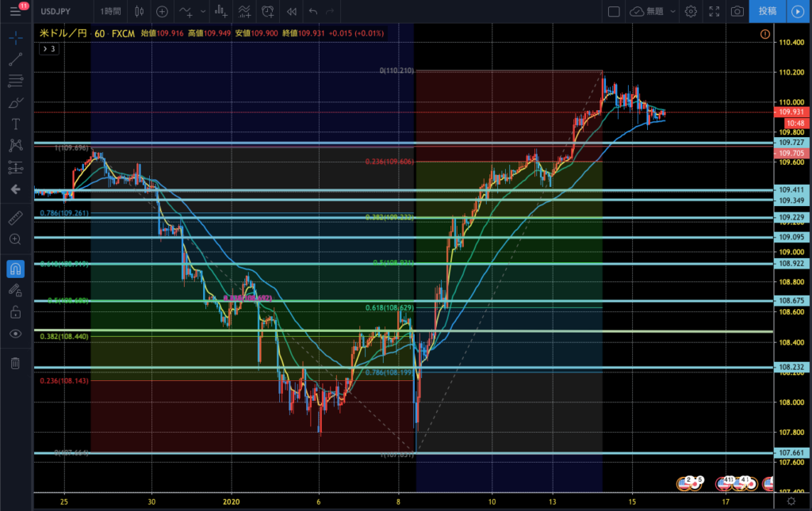Open the 1時間 interval selector
The width and height of the screenshot is (812, 511).
coord(110,11)
